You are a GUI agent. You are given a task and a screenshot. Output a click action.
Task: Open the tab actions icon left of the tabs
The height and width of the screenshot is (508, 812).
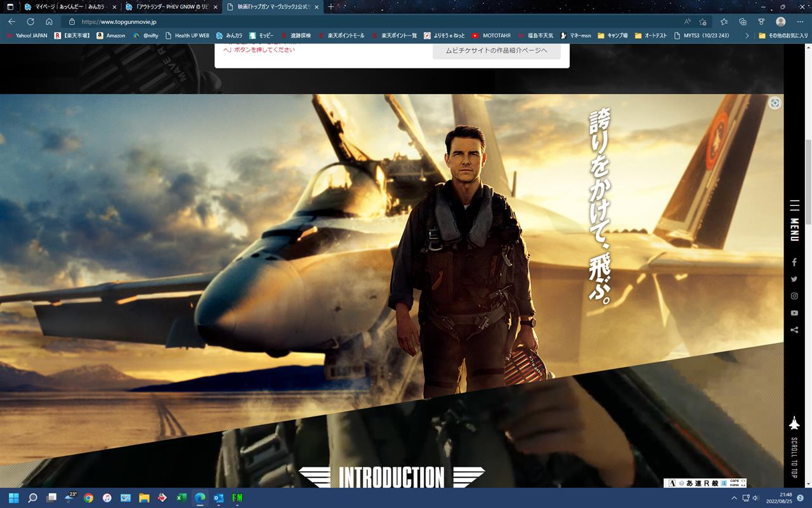point(10,7)
